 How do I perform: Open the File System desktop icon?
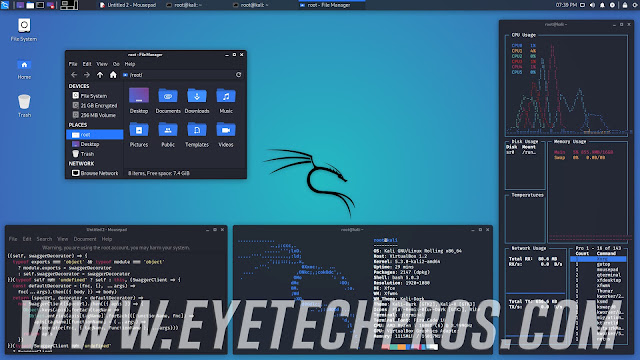[x=24, y=30]
